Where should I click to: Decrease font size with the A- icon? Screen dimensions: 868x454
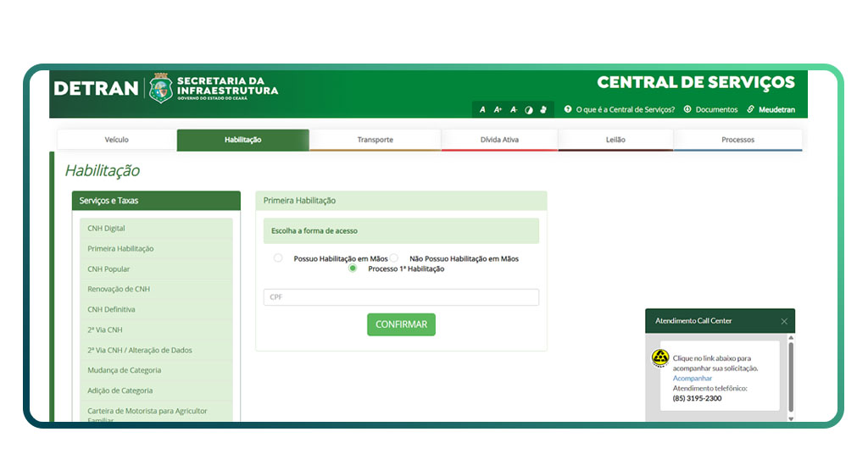click(x=513, y=109)
